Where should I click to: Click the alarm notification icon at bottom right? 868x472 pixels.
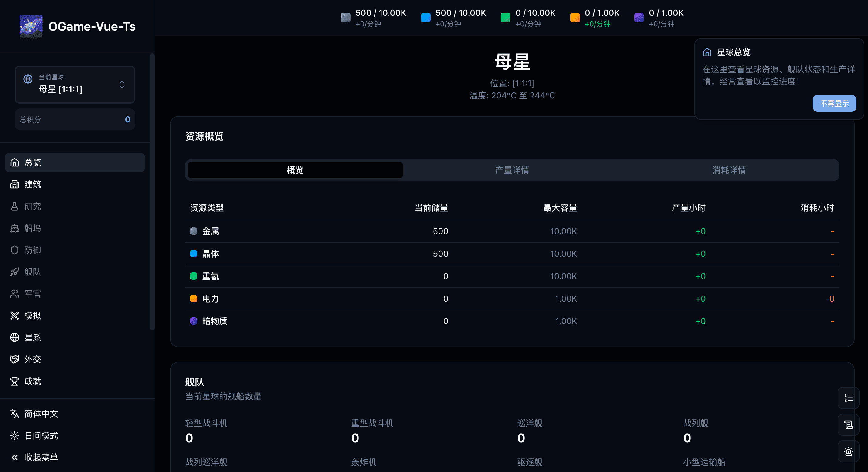click(848, 451)
